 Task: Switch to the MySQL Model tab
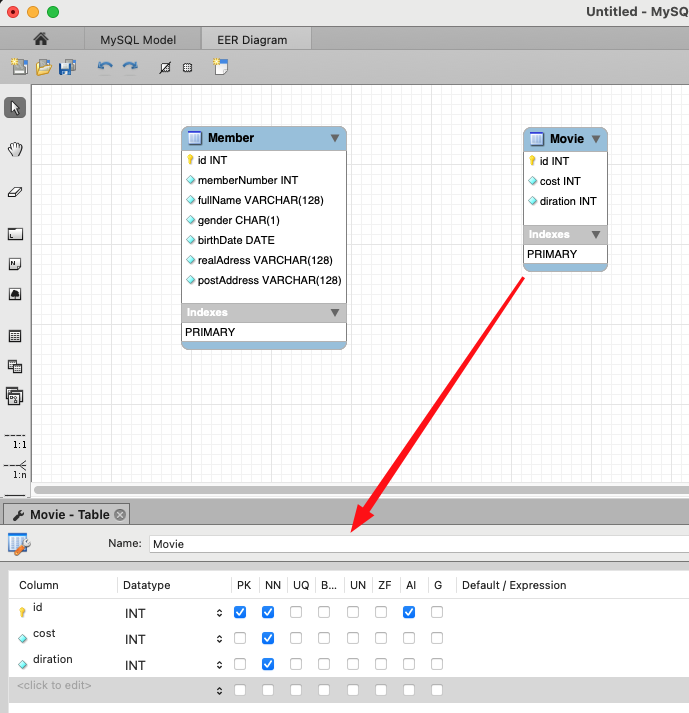tap(138, 39)
